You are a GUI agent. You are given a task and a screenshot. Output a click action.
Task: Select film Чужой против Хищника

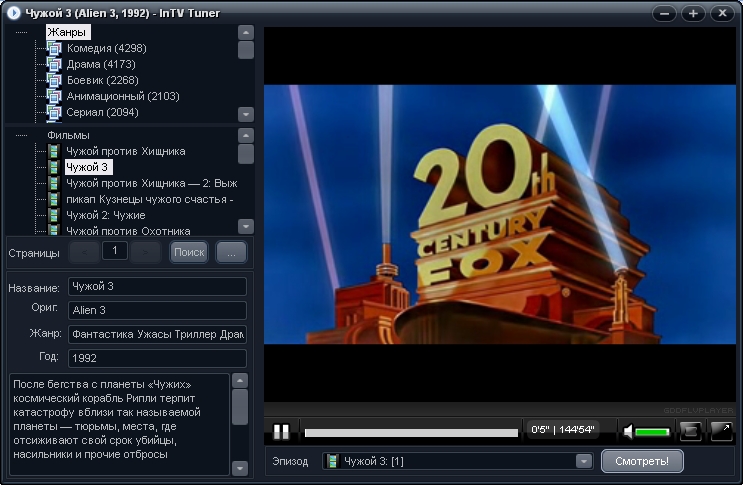click(126, 151)
